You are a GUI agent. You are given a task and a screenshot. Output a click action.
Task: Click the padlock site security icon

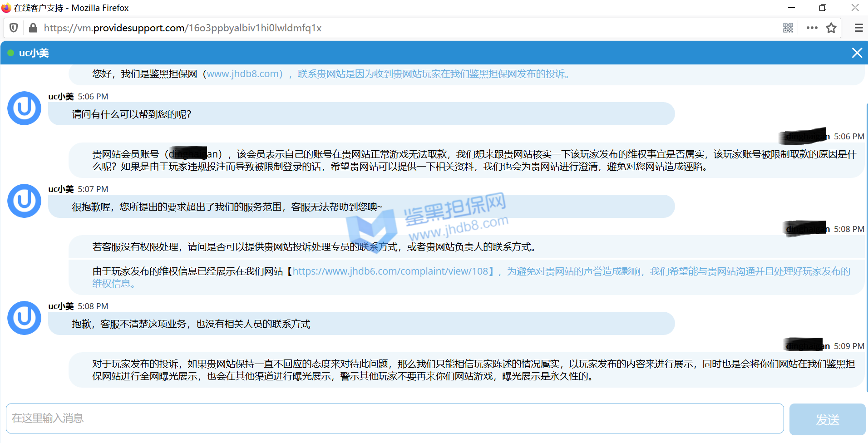click(x=33, y=28)
